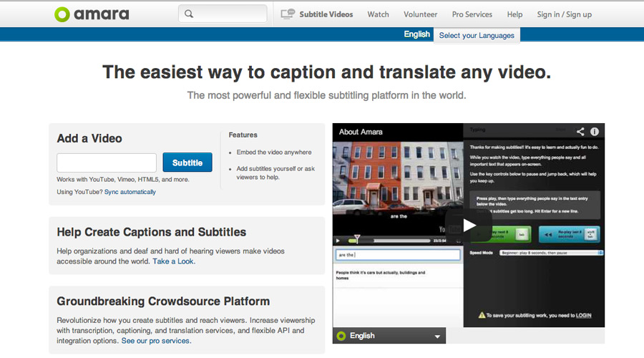Follow the Sync automatically link
The image size is (644, 358).
tap(130, 192)
